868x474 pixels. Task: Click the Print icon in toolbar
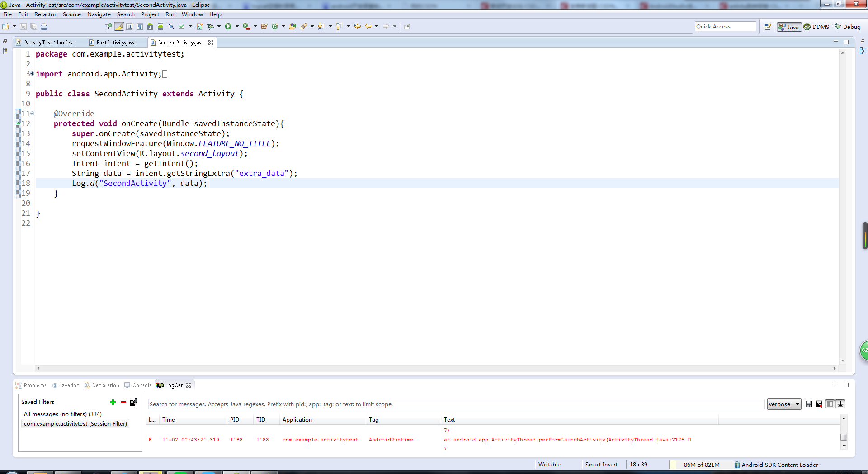coord(44,27)
